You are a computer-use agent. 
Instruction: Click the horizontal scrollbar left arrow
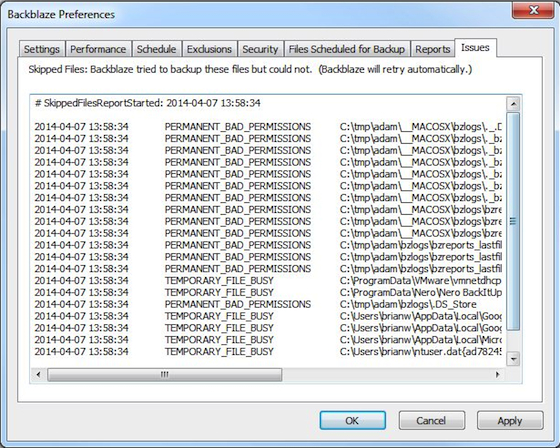pos(39,374)
